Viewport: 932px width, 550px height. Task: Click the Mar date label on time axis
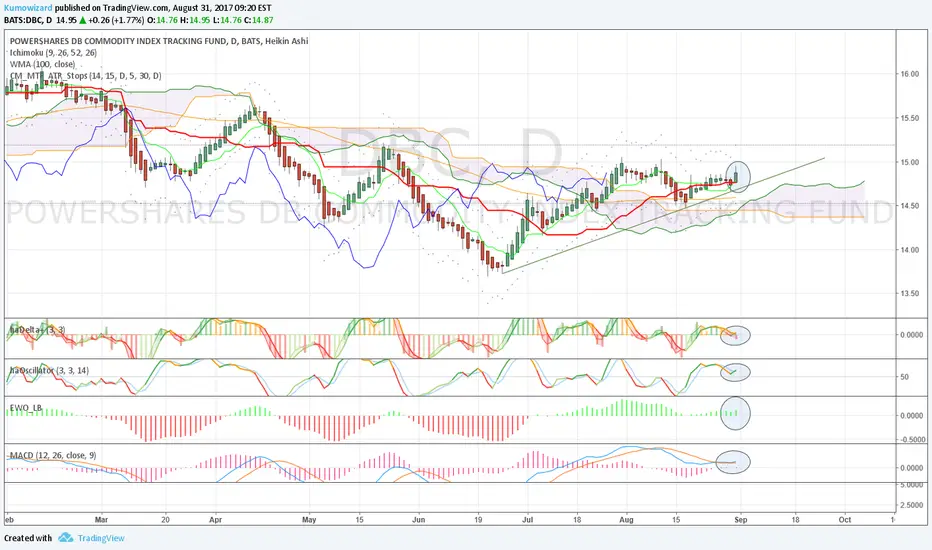[x=102, y=520]
